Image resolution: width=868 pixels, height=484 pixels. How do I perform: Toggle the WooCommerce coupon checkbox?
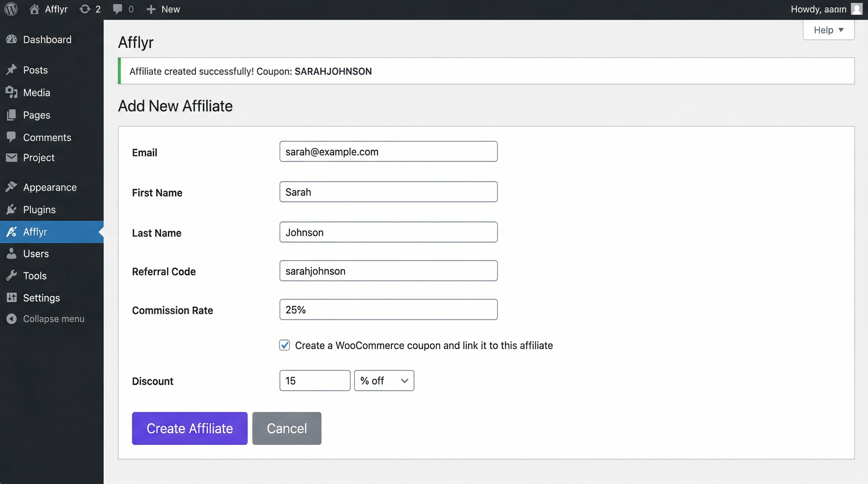coord(284,345)
